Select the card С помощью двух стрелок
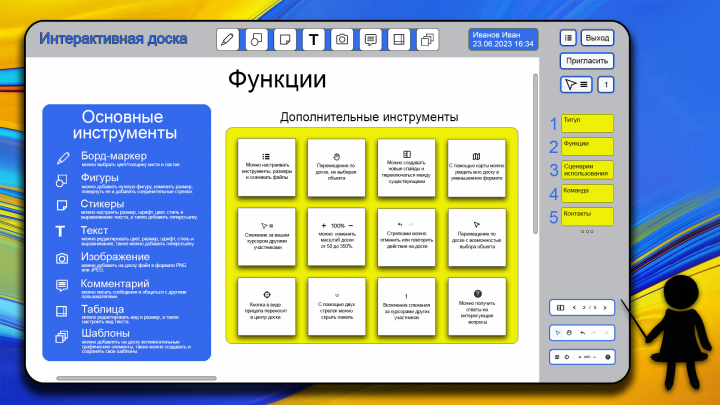720x405 pixels. click(337, 306)
